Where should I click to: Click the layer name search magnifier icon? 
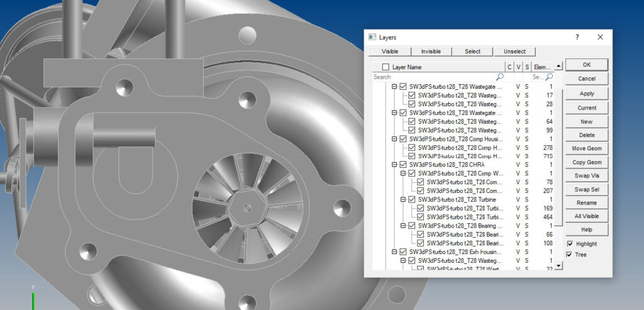pyautogui.click(x=500, y=77)
